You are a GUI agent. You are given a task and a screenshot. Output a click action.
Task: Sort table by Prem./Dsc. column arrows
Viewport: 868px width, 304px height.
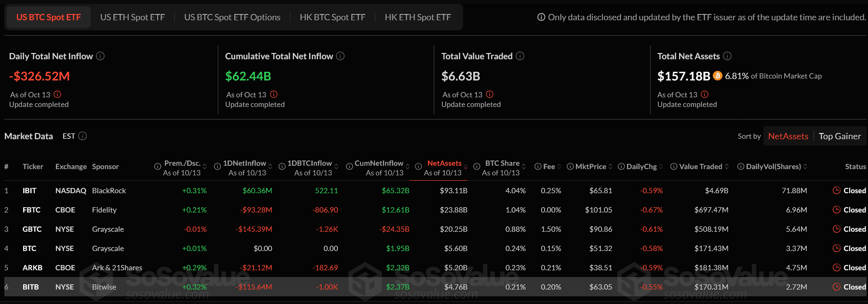click(205, 167)
